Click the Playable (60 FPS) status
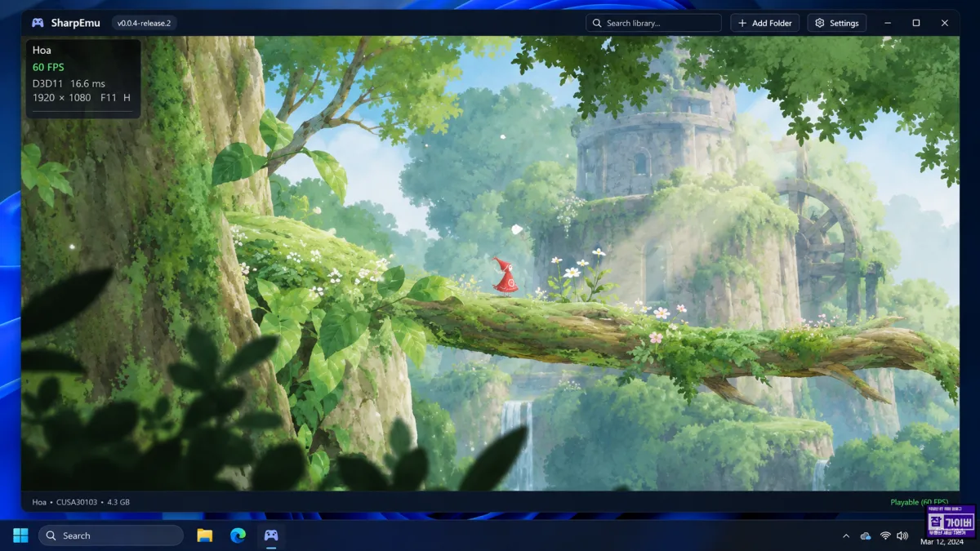The height and width of the screenshot is (551, 980). click(x=920, y=502)
